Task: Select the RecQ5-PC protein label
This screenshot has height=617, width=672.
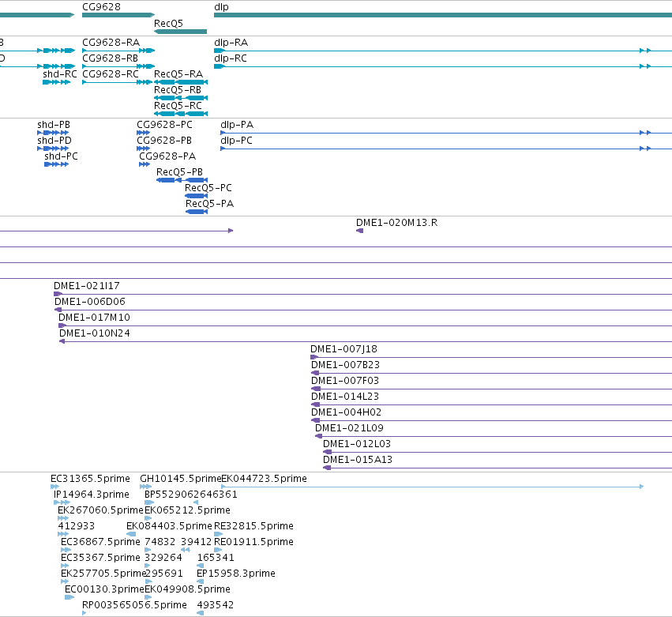Action: 208,188
